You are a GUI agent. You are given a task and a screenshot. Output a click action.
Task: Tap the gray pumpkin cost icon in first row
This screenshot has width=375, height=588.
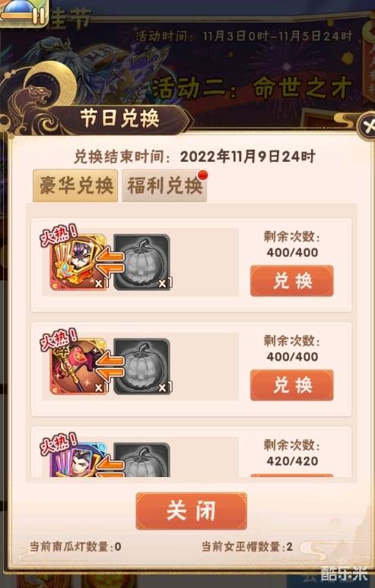[142, 263]
